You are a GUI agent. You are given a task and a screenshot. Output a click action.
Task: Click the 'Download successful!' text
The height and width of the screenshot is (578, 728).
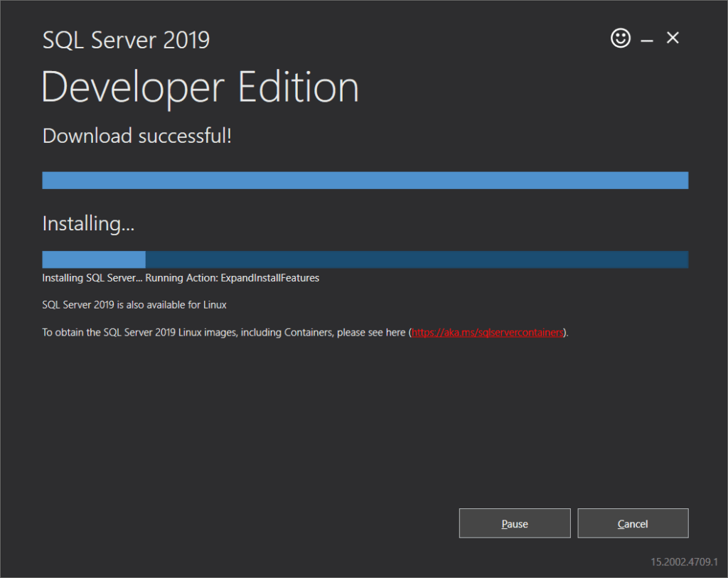click(137, 136)
